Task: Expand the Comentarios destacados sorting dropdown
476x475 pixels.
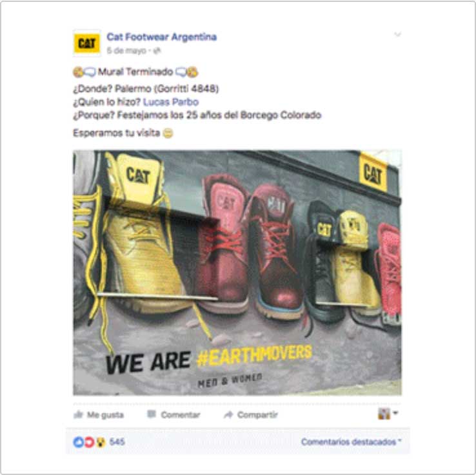Action: [x=352, y=442]
